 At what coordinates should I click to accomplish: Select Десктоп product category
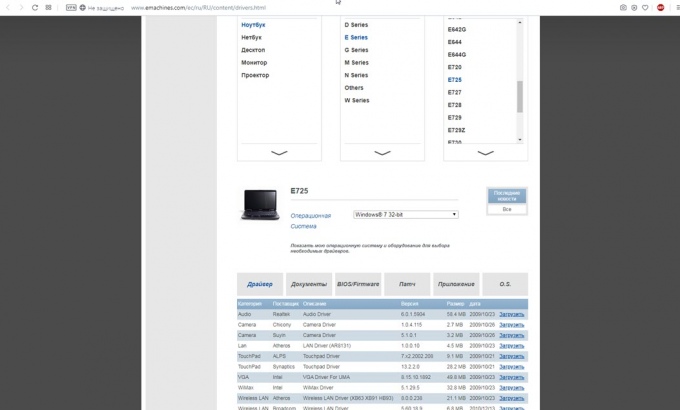pos(253,50)
